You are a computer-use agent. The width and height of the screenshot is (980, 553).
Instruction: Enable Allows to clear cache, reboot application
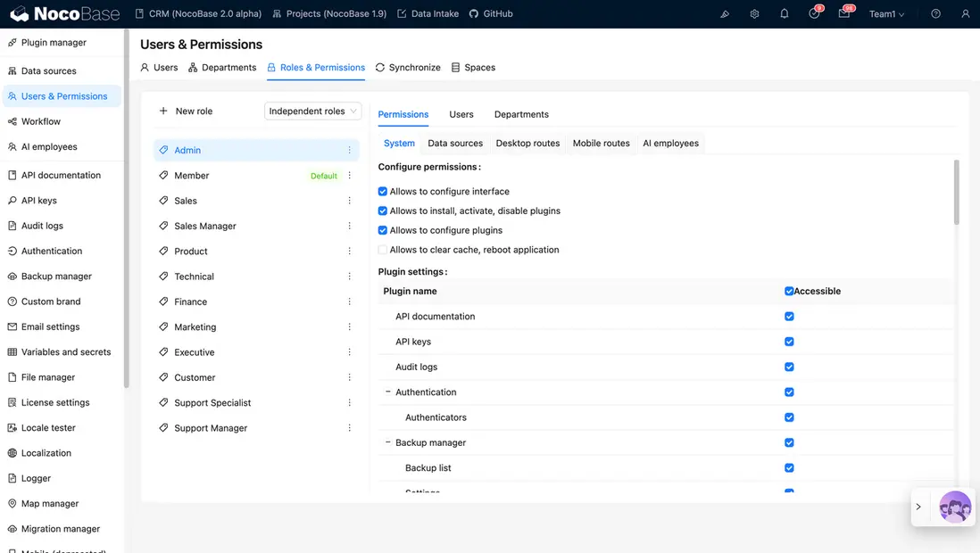click(383, 251)
